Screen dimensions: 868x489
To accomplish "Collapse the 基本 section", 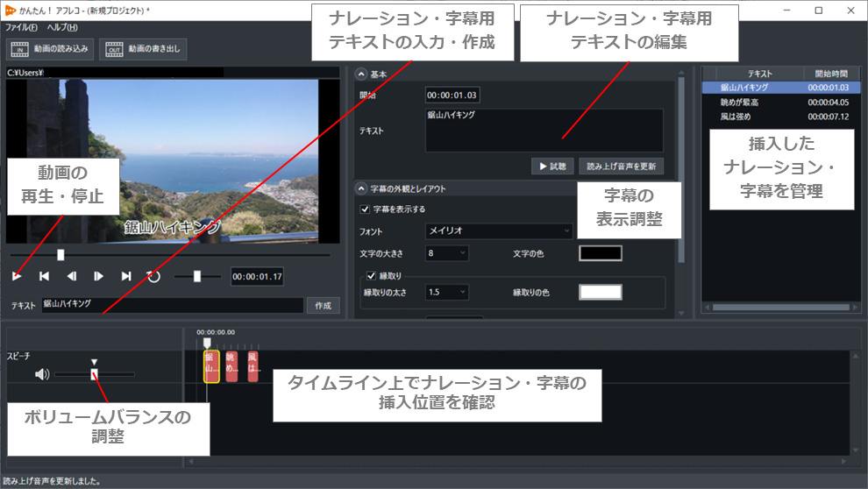I will (361, 74).
